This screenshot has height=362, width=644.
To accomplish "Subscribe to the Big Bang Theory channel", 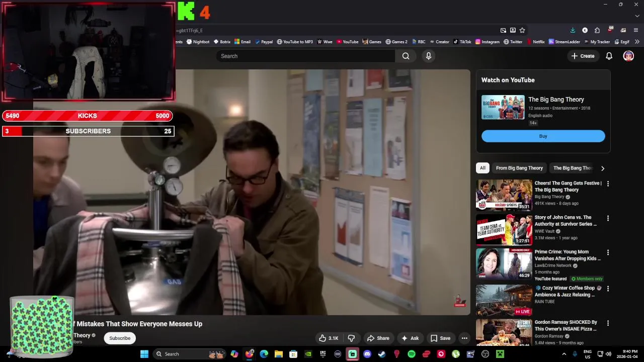I will (120, 338).
